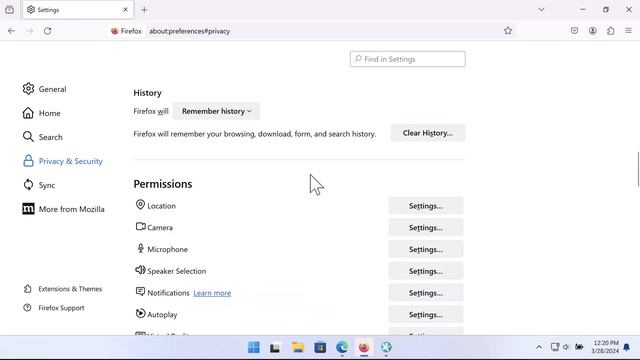
Task: Open Extensions & Themes link
Action: [x=62, y=289]
